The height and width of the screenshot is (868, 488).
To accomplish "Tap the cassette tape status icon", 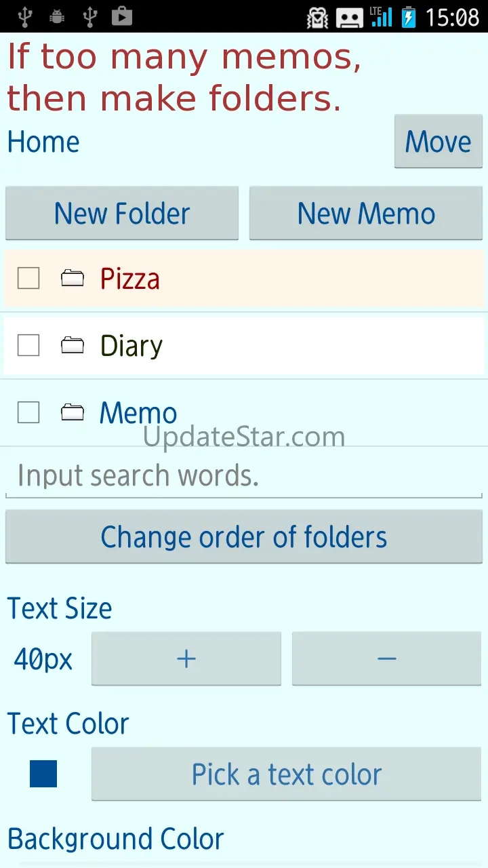I will tap(350, 17).
